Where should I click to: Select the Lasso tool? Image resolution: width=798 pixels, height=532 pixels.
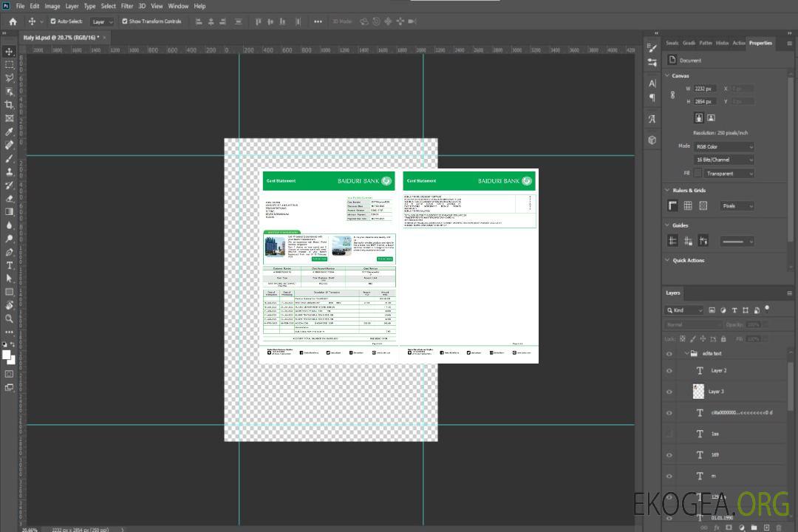pyautogui.click(x=10, y=78)
